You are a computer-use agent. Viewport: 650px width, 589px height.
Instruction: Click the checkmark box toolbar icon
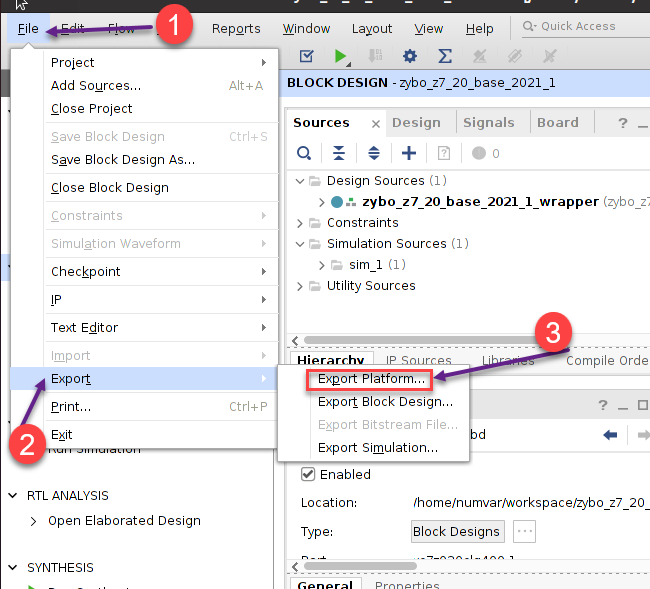pos(307,56)
